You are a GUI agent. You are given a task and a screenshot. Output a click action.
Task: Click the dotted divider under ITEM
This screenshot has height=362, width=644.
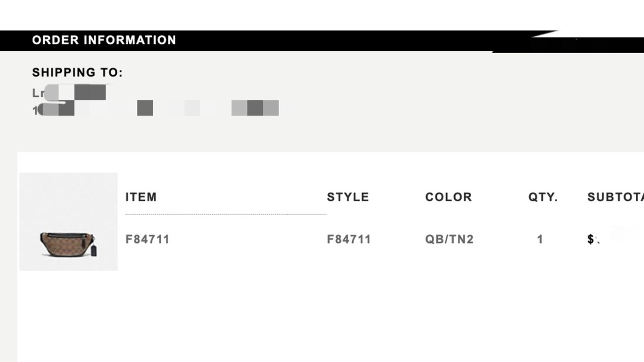click(x=225, y=214)
